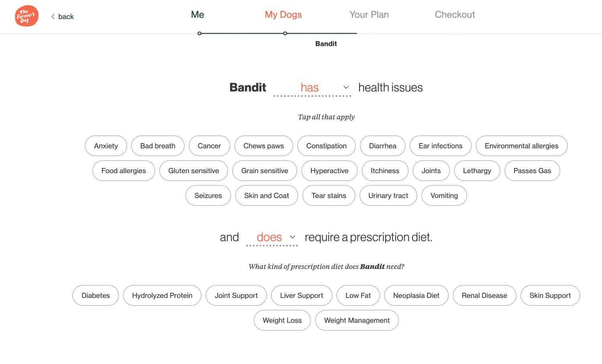Expand the 'does' prescription diet dropdown
Image resolution: width=602 pixels, height=364 pixels.
272,237
